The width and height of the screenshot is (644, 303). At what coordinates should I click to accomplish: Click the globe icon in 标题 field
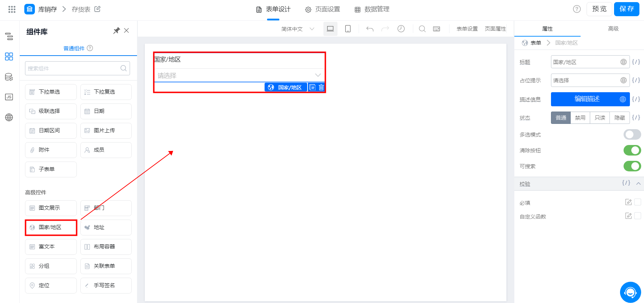[x=624, y=62]
